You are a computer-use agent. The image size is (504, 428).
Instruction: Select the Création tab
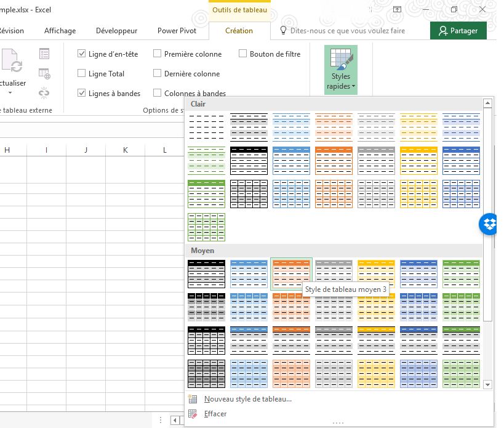click(x=239, y=31)
